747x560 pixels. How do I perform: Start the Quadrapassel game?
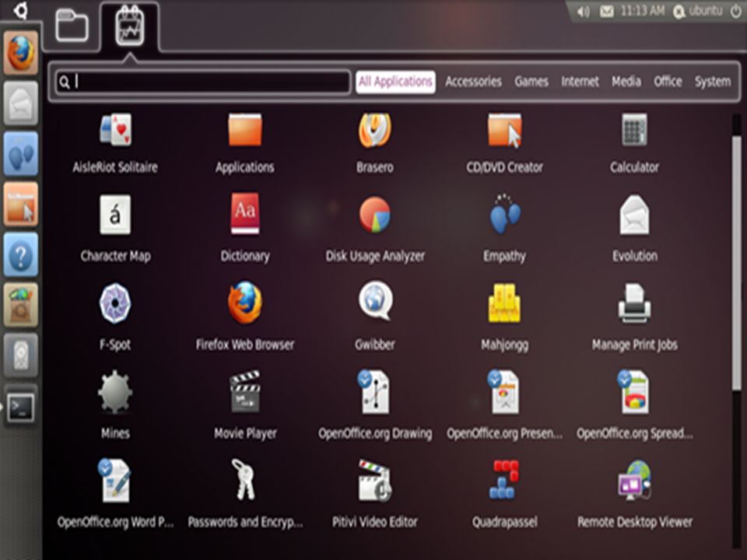[x=504, y=481]
